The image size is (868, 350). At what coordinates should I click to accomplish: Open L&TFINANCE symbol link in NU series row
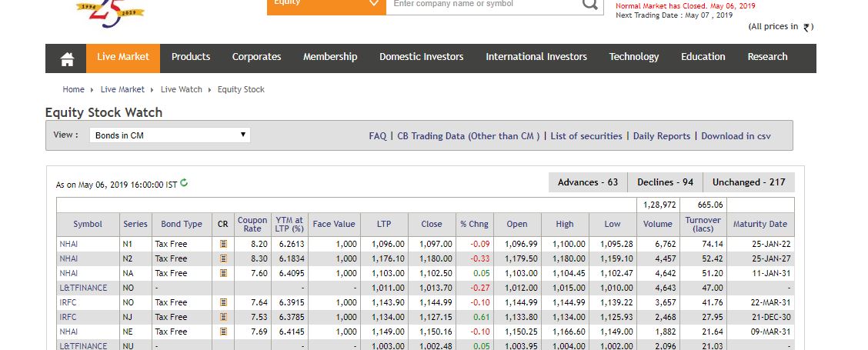coord(84,346)
